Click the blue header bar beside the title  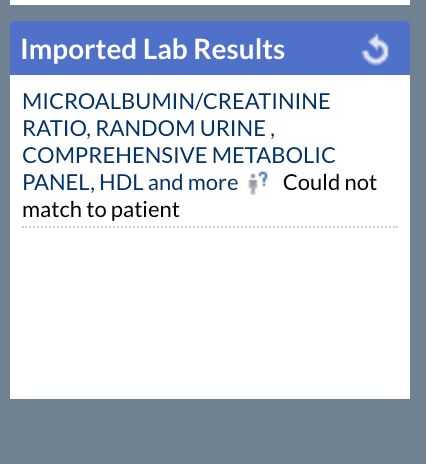322,49
